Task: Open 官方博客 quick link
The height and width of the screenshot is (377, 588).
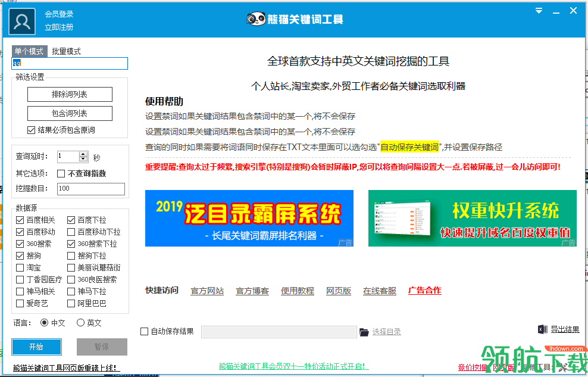Action: [252, 291]
